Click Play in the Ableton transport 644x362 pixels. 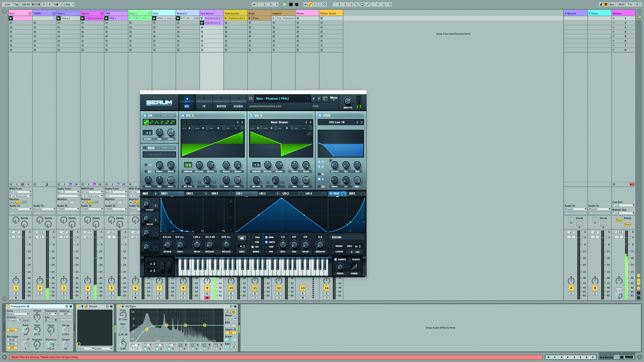click(x=285, y=4)
